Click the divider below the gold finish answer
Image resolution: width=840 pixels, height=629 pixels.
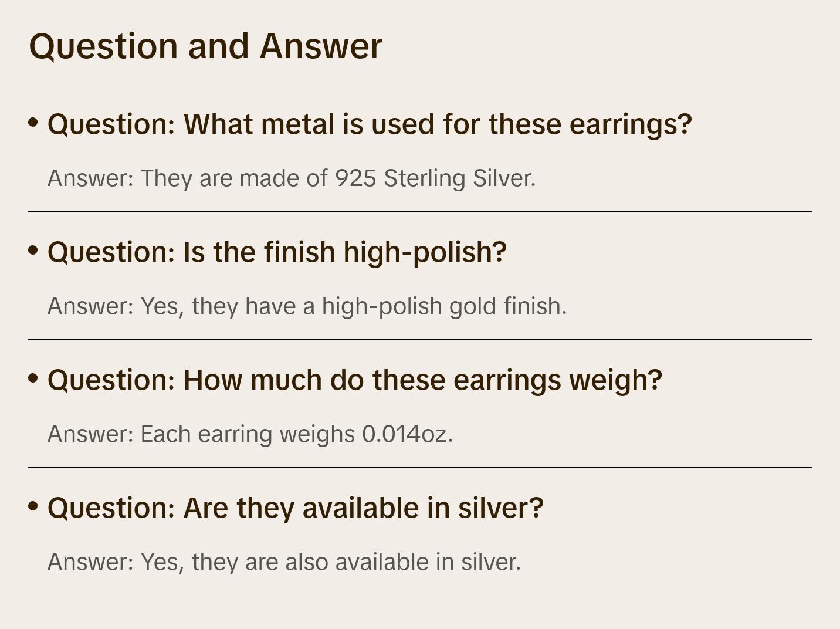(x=420, y=340)
